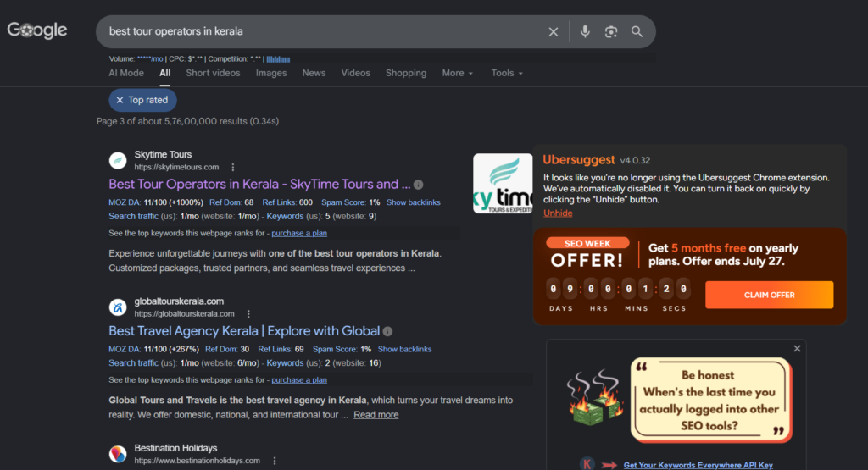This screenshot has width=868, height=470.
Task: Clear the search box with the X icon
Action: tap(553, 32)
